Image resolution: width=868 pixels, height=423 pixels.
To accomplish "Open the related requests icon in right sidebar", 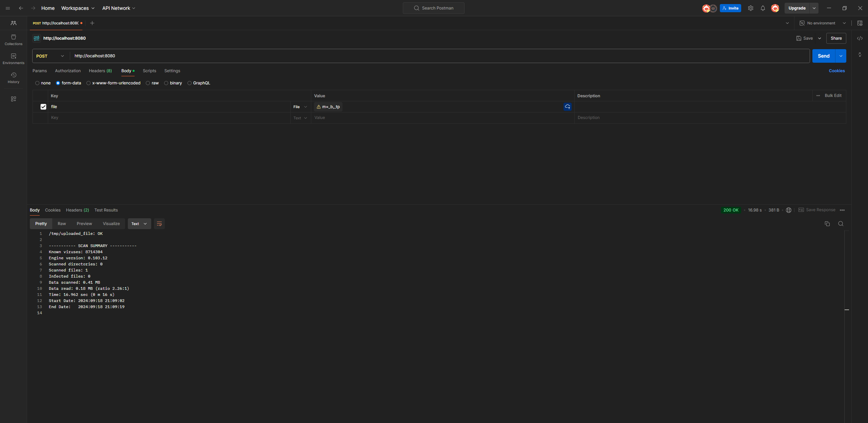I will [x=860, y=55].
